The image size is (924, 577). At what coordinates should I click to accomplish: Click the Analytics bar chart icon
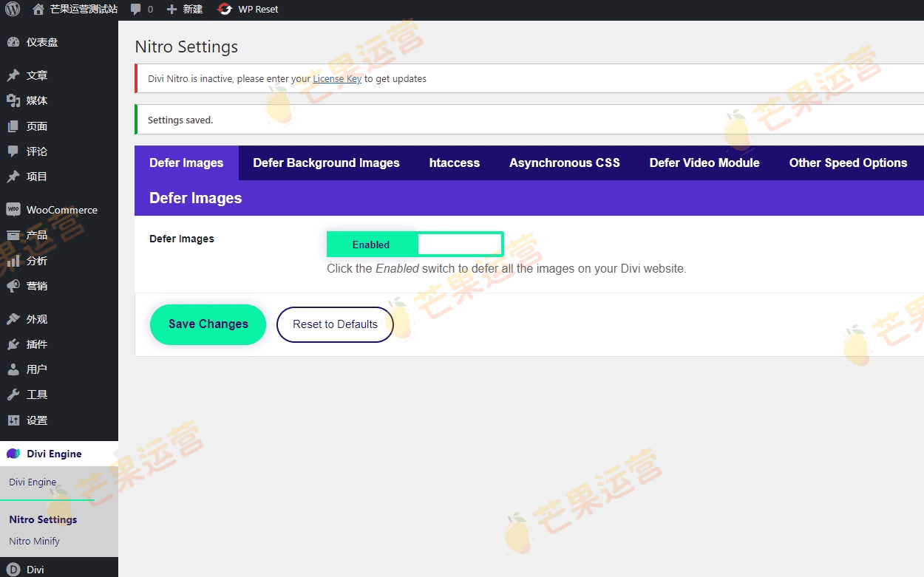point(13,261)
